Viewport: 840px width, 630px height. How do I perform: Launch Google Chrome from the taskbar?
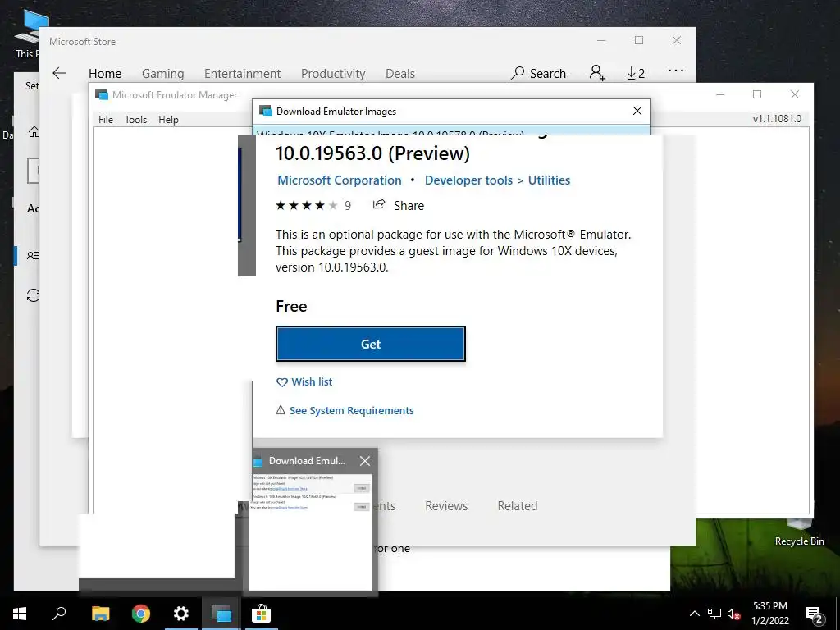click(x=141, y=614)
